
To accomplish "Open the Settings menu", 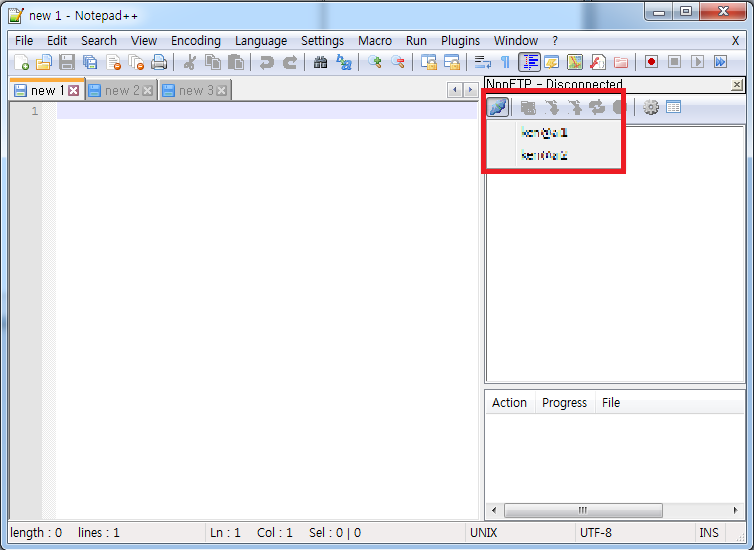I will 322,41.
